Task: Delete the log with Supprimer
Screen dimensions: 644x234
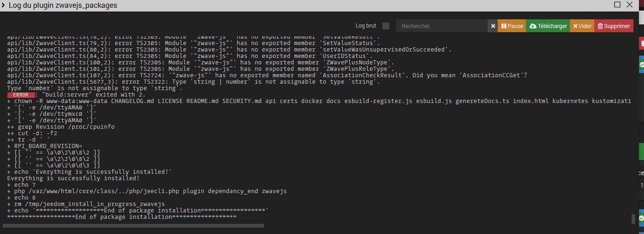Action: click(614, 26)
